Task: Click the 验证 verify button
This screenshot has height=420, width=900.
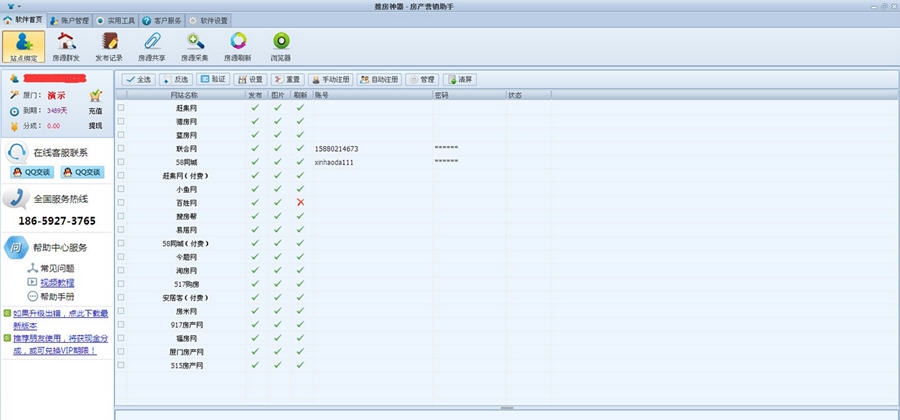Action: pos(213,80)
